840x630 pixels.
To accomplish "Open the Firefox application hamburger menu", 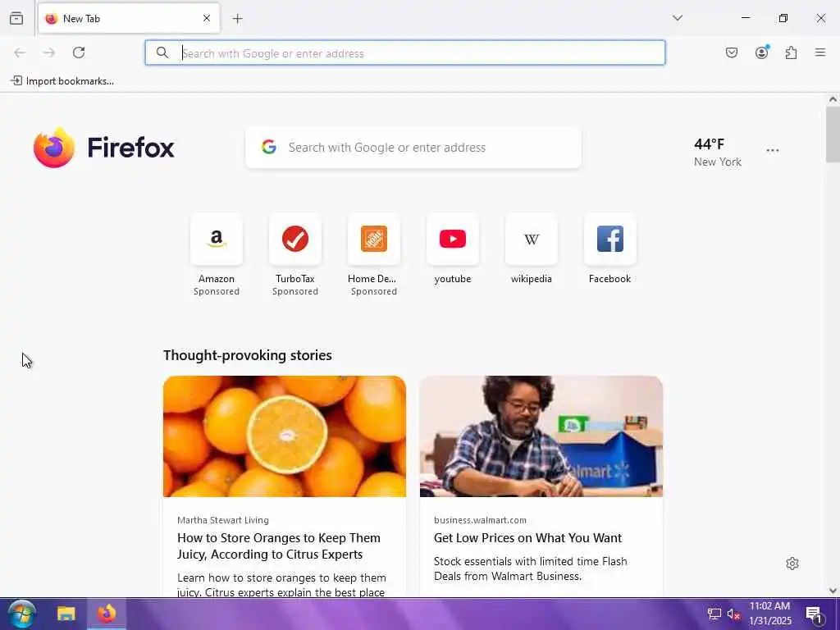I will tap(820, 52).
